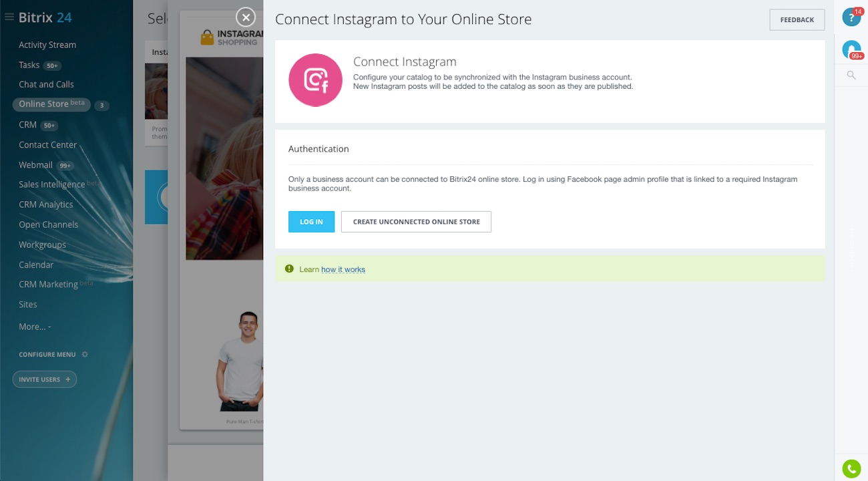Open the notifications bell with 99+ badge

(851, 49)
